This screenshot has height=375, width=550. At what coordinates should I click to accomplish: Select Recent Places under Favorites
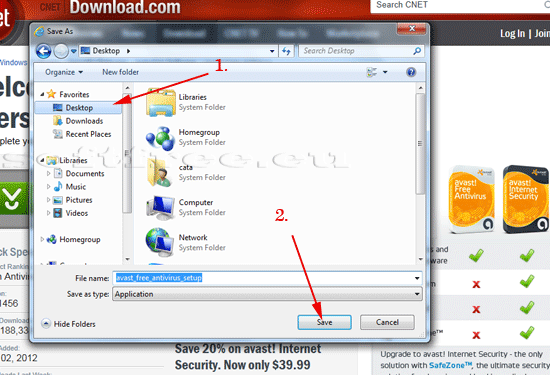tap(88, 134)
